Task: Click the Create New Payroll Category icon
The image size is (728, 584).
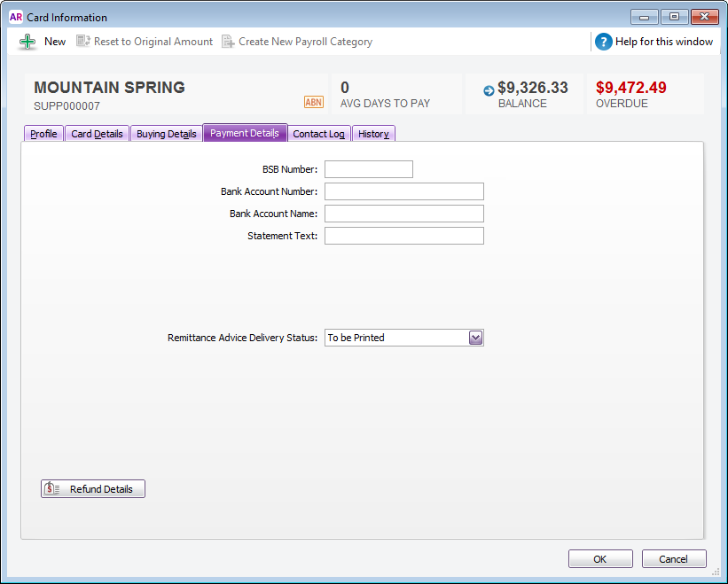Action: 228,42
